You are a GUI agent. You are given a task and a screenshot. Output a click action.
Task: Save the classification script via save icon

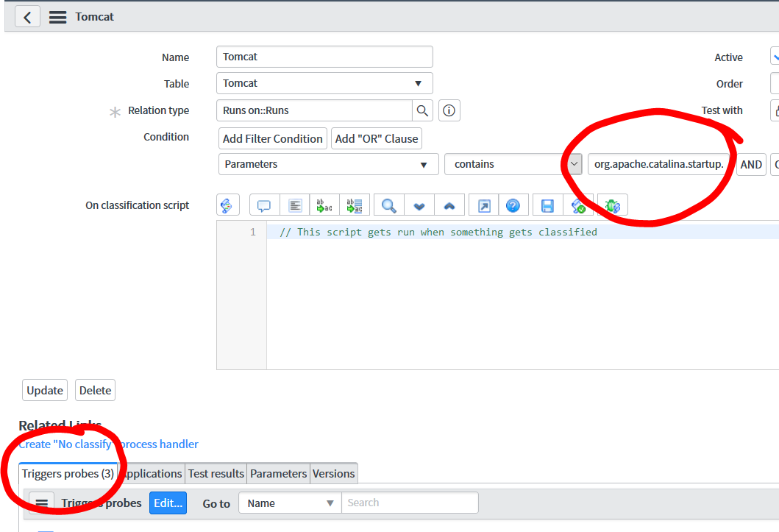coord(547,204)
